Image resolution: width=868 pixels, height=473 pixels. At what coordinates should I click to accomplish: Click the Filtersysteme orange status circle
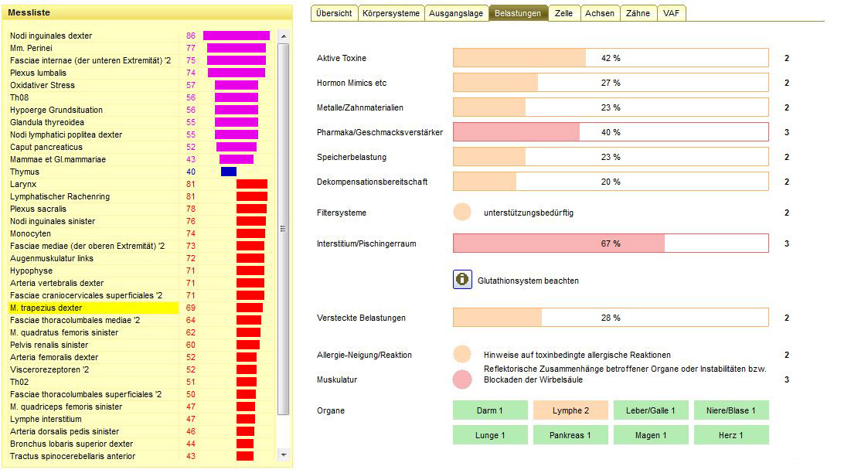point(462,213)
